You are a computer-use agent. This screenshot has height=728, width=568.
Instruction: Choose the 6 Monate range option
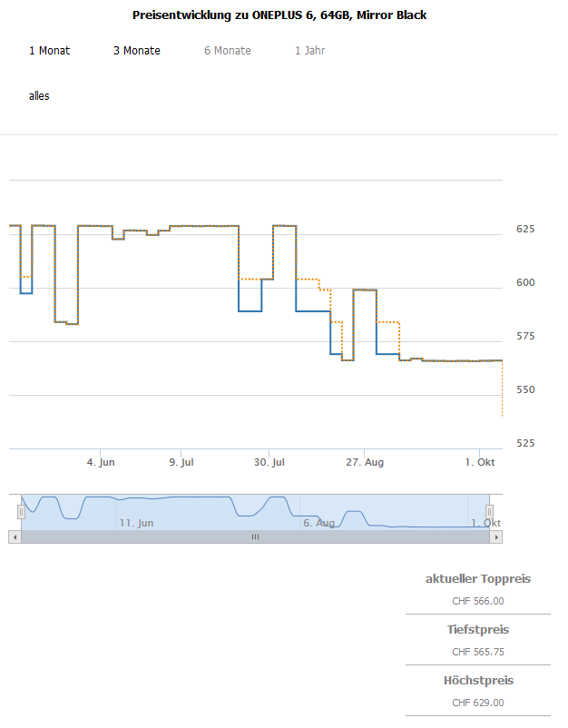(x=228, y=51)
